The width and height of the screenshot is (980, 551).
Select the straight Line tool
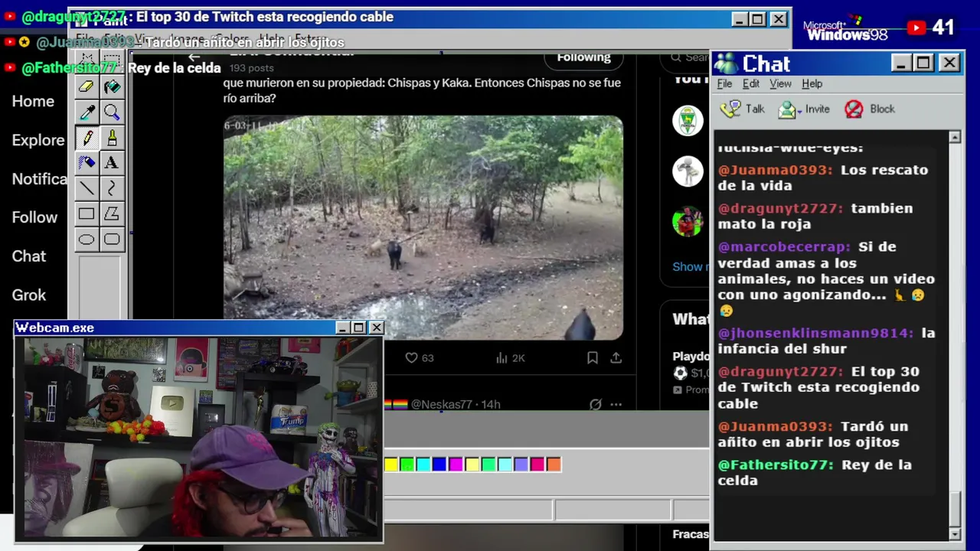click(87, 188)
